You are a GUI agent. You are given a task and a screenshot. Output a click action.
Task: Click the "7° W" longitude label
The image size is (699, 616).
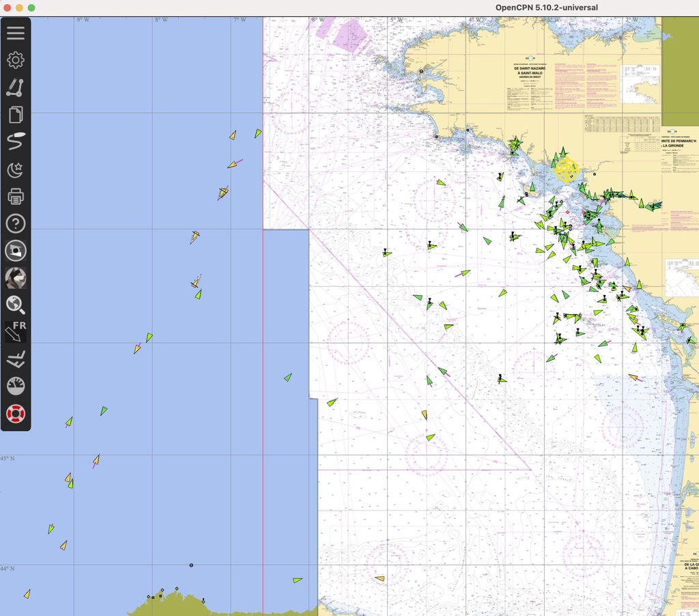coord(240,20)
